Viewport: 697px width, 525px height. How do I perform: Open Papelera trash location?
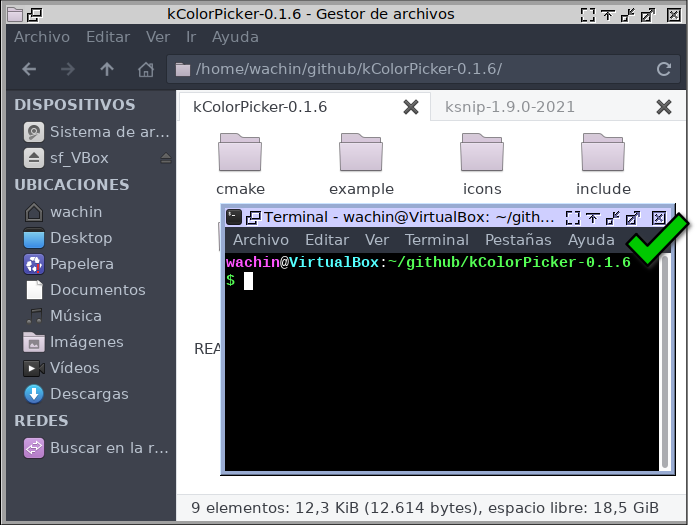click(69, 264)
